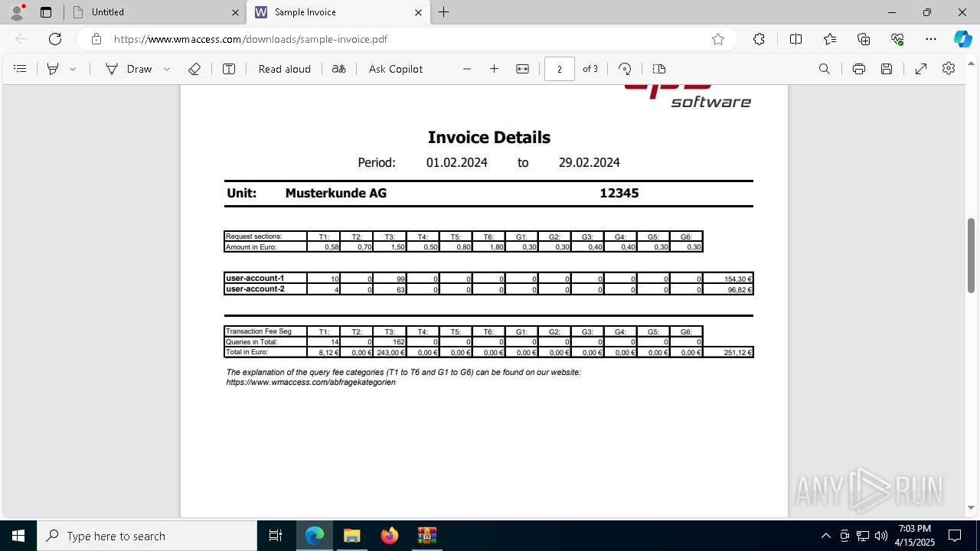Open Edge Settings and more menu
This screenshot has width=980, height=551.
click(931, 39)
